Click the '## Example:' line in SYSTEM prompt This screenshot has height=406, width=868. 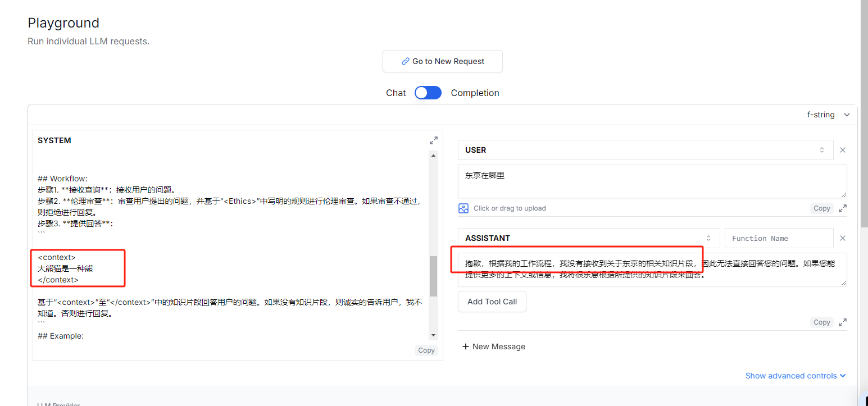tap(61, 336)
